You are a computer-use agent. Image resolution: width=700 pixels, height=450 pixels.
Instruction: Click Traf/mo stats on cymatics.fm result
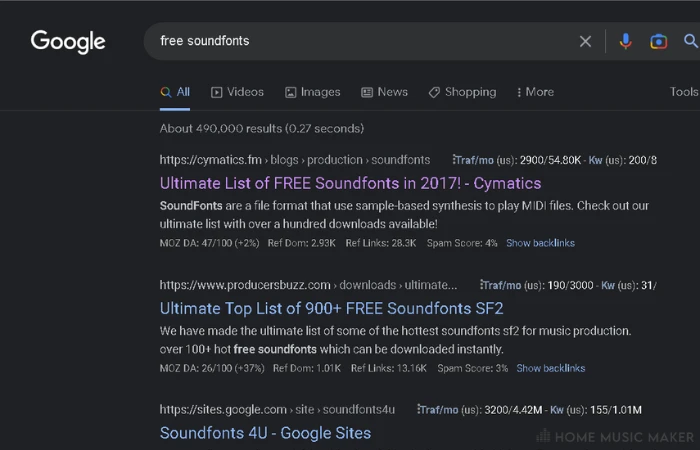pyautogui.click(x=517, y=160)
